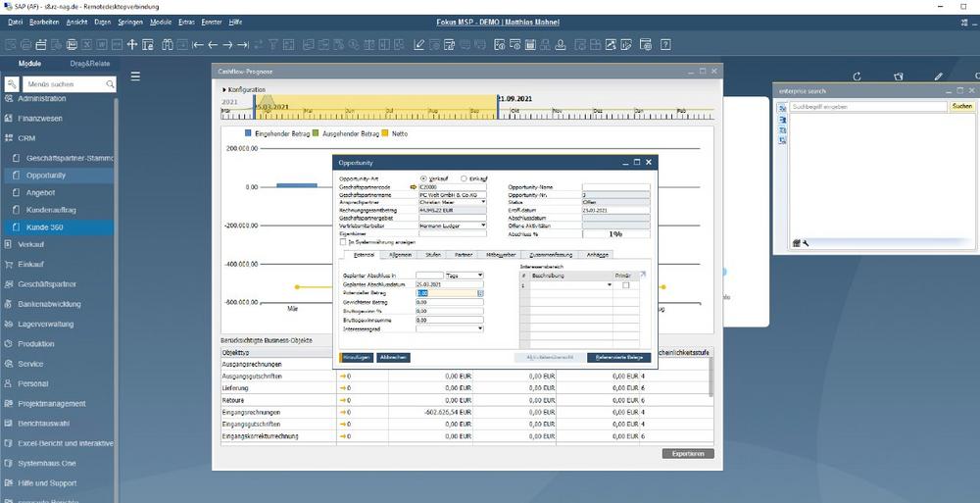Click the wrench key icon left of menu search
The width and height of the screenshot is (980, 503).
[x=12, y=84]
